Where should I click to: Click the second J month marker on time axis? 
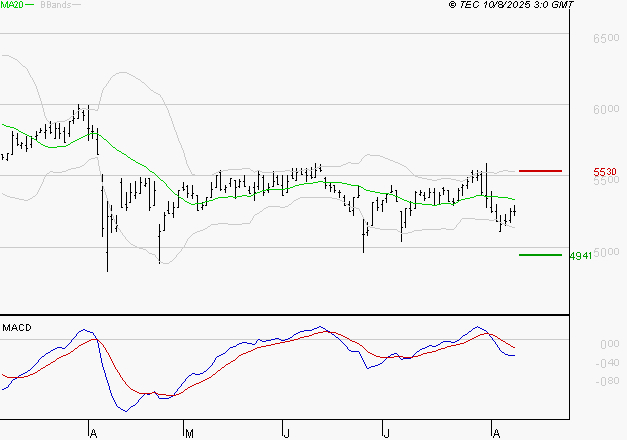(385, 432)
